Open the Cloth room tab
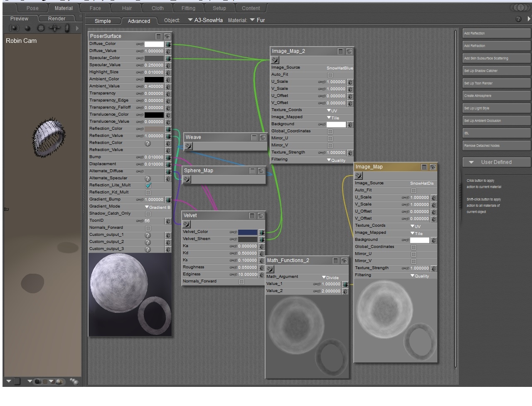This screenshot has width=532, height=406. point(158,8)
